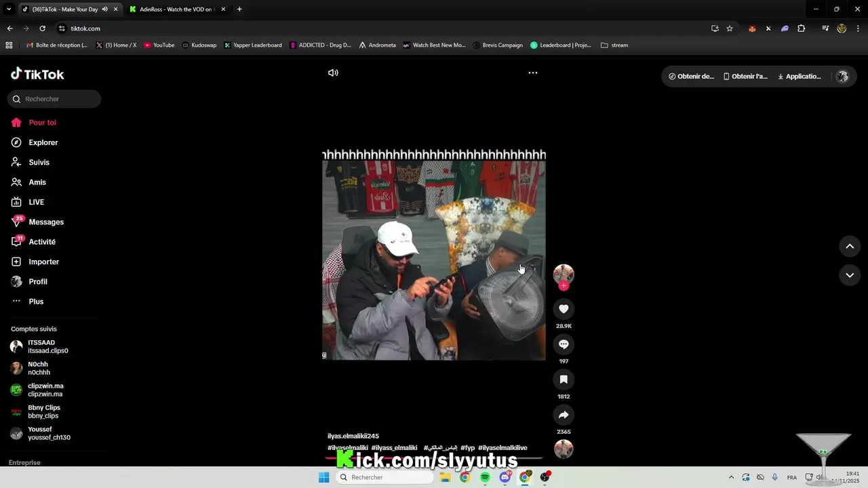Image resolution: width=868 pixels, height=488 pixels.
Task: Open a new browser tab
Action: (239, 9)
